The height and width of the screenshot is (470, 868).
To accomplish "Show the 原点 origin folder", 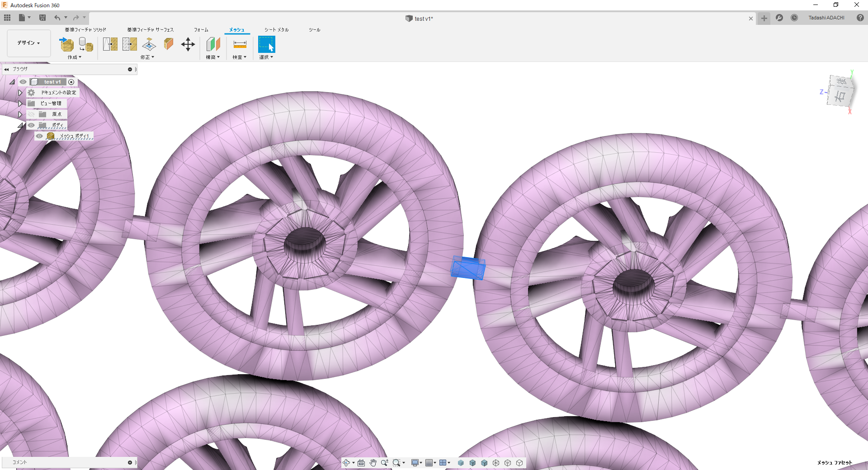I will click(31, 114).
